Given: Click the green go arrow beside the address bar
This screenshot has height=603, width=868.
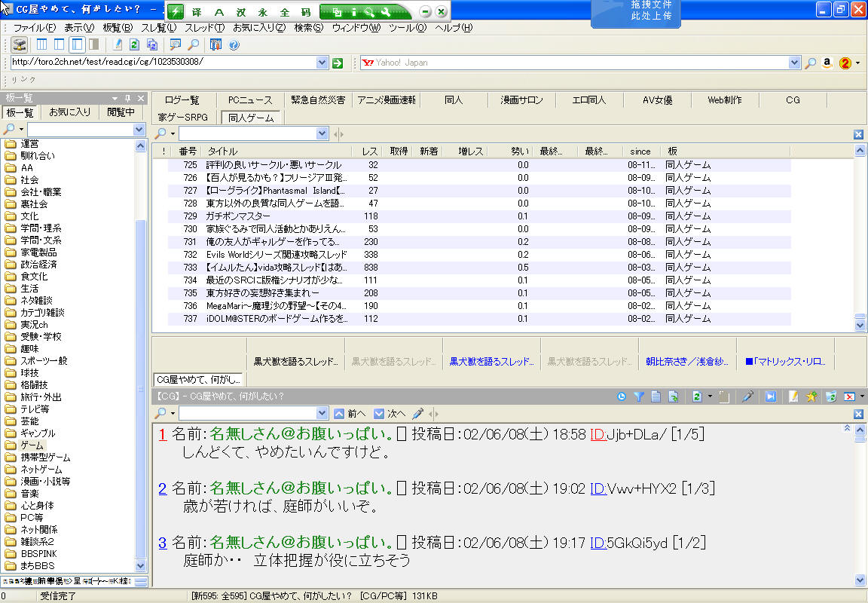Looking at the screenshot, I should pos(338,63).
